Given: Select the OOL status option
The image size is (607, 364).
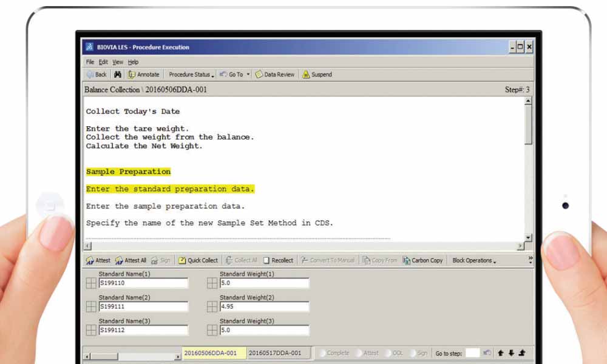Looking at the screenshot, I should click(x=394, y=353).
